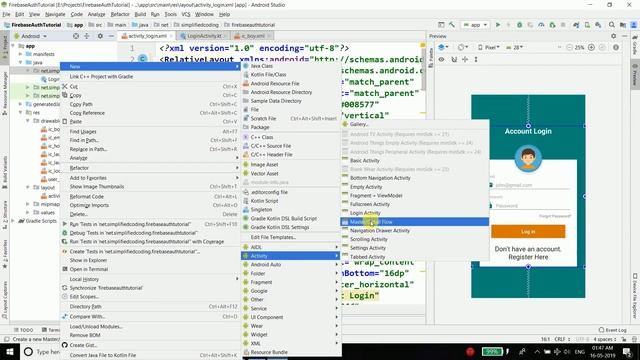The height and width of the screenshot is (360, 640).
Task: Click the build hammer icon
Action: [x=452, y=25]
